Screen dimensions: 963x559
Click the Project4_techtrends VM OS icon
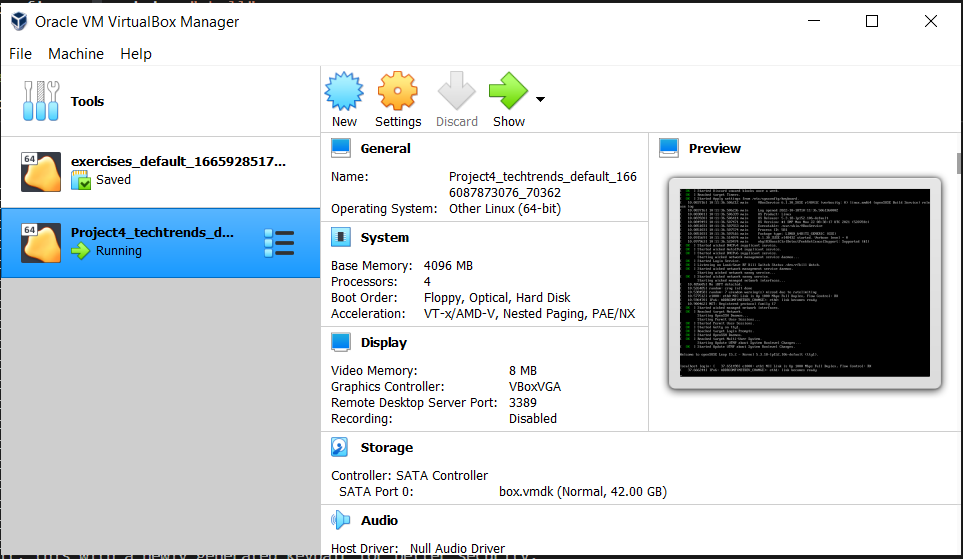pyautogui.click(x=41, y=243)
